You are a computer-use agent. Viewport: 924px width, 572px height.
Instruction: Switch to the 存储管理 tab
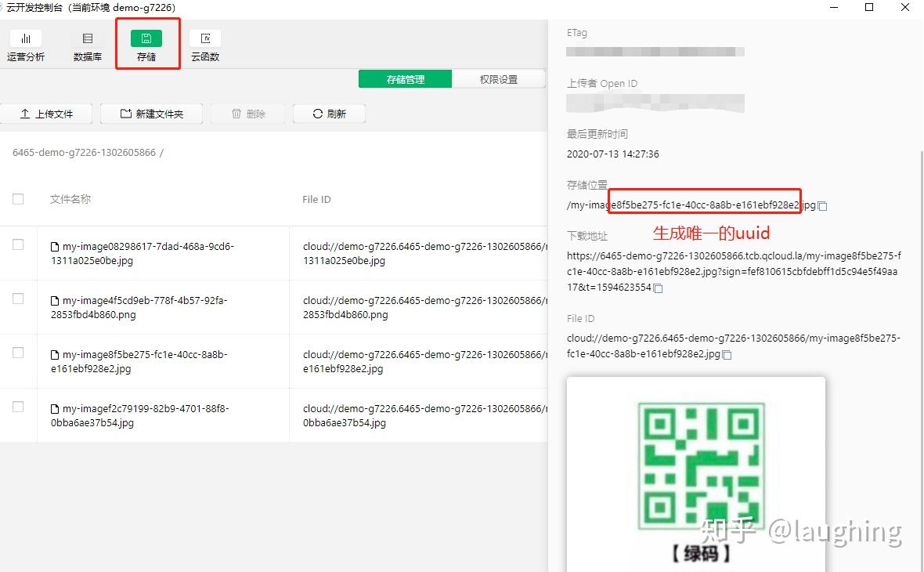pyautogui.click(x=405, y=79)
